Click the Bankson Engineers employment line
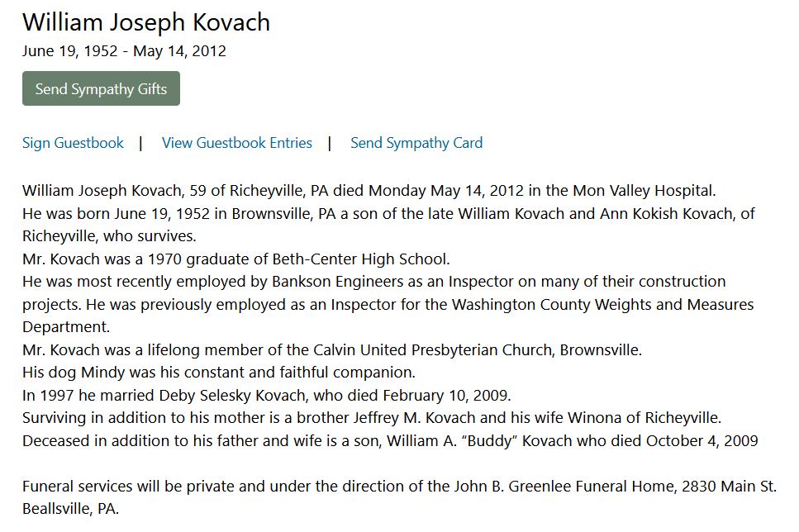Image resolution: width=799 pixels, height=532 pixels. 373,282
